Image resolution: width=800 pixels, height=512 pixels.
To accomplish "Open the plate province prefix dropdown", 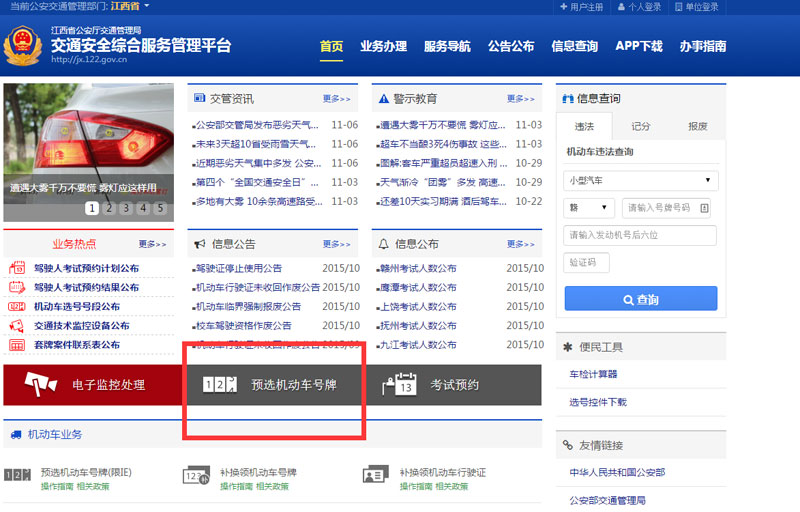I will pos(589,208).
